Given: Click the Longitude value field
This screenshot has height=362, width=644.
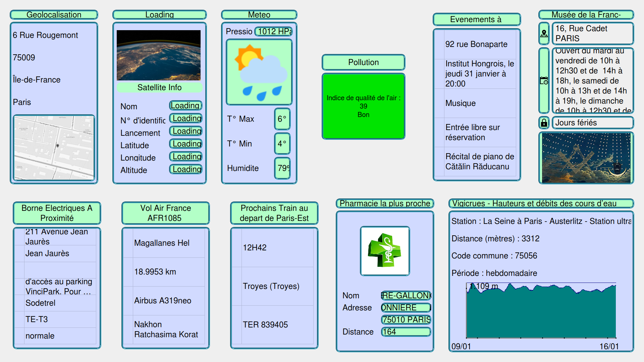Looking at the screenshot, I should tap(185, 157).
